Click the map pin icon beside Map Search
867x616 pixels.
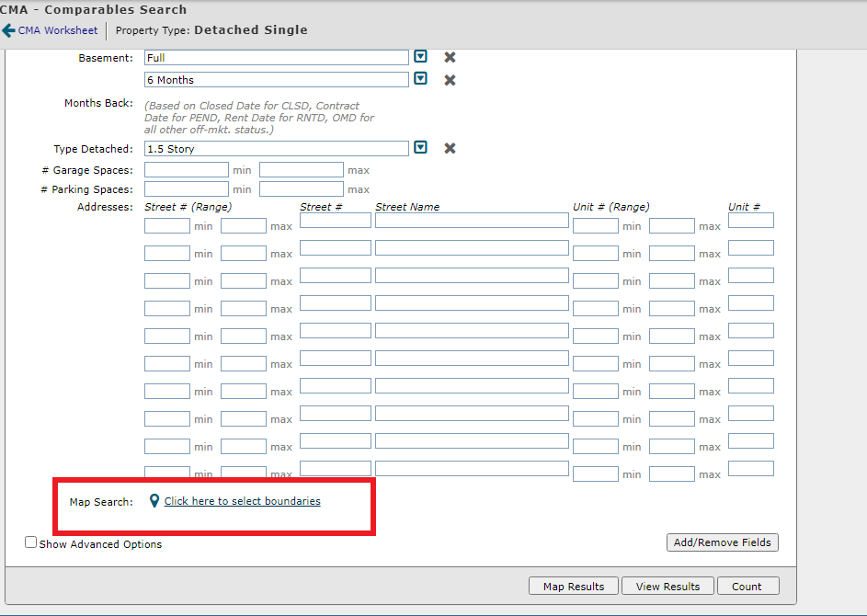pos(154,500)
